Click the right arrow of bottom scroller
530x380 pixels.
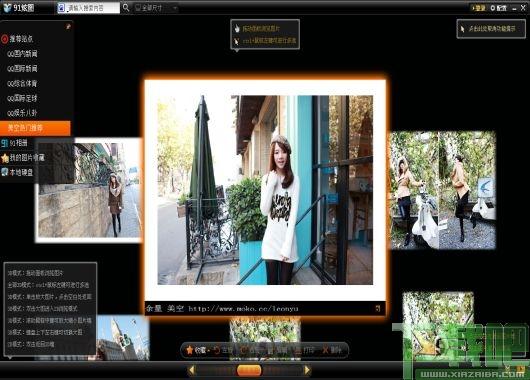point(307,370)
